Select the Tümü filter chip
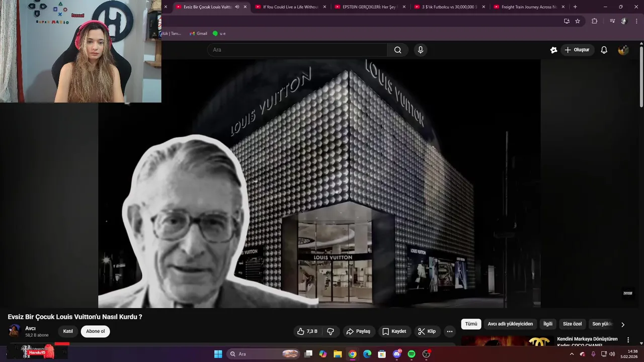The height and width of the screenshot is (362, 644). click(x=471, y=324)
